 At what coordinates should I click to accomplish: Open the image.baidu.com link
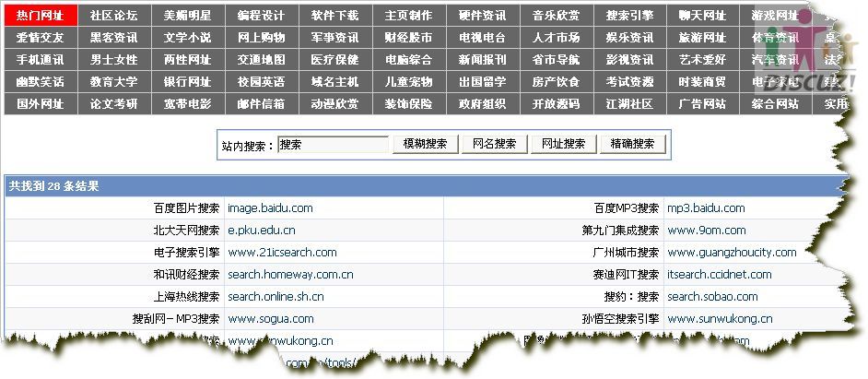(x=270, y=208)
